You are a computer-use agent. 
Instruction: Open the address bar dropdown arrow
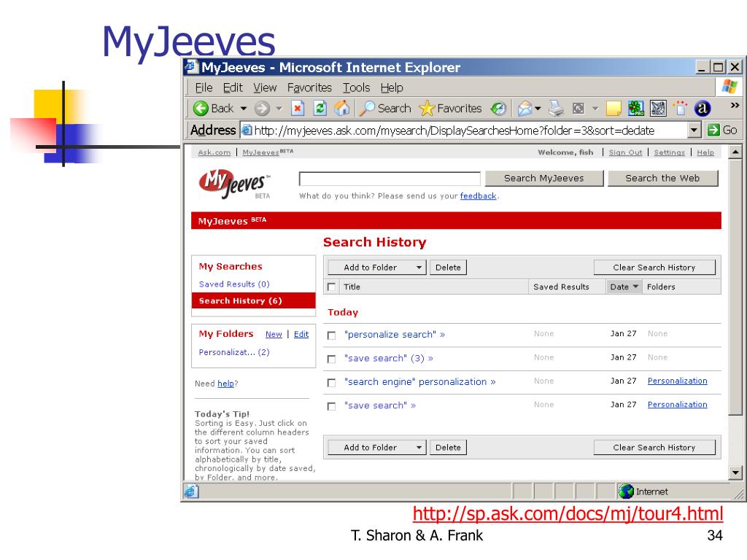(694, 130)
